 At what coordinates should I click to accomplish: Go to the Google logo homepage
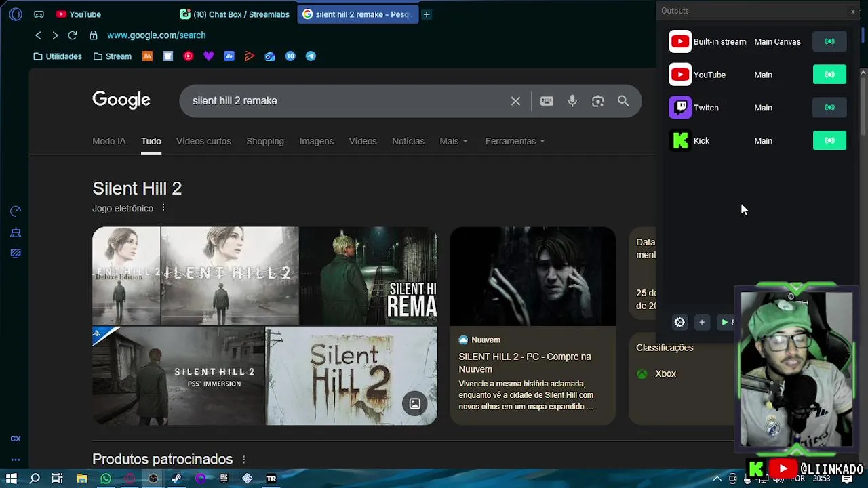pyautogui.click(x=121, y=100)
